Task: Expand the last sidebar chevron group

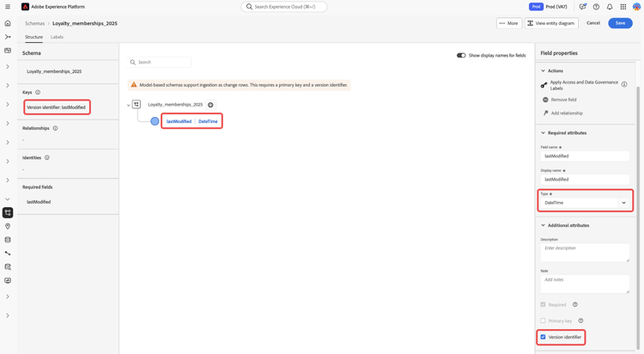Action: coord(8,315)
